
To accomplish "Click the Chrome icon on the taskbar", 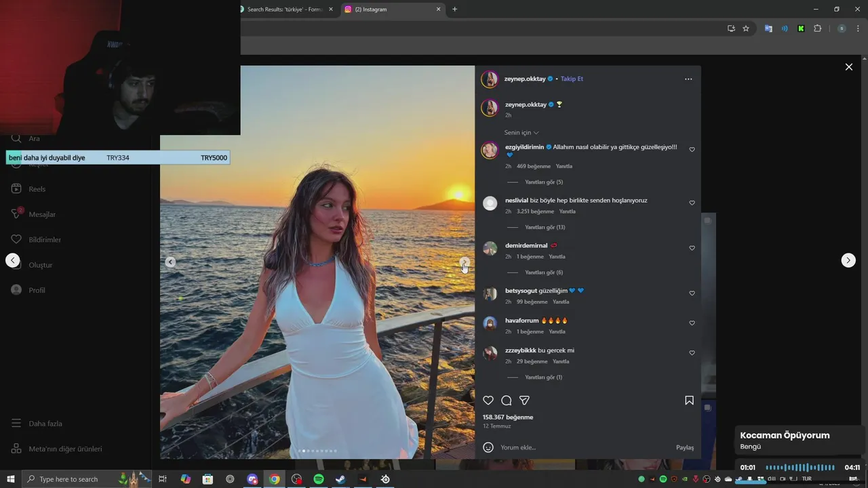I will 274,479.
